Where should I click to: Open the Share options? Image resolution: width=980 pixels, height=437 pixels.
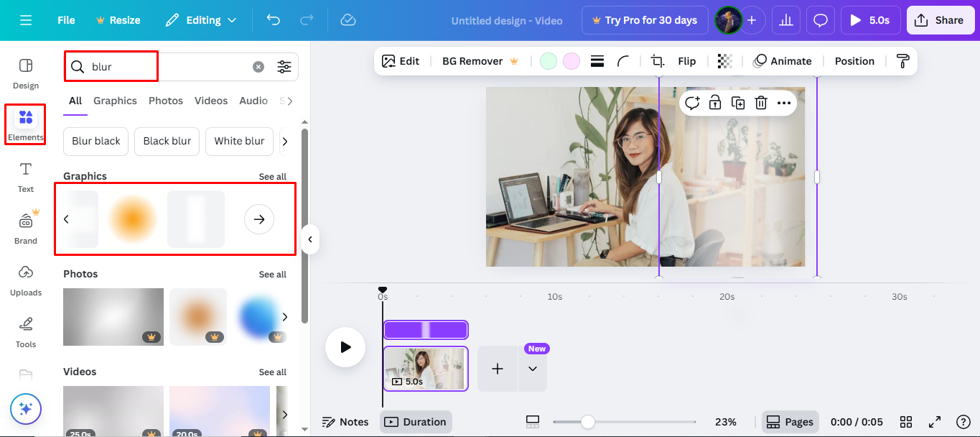click(941, 20)
